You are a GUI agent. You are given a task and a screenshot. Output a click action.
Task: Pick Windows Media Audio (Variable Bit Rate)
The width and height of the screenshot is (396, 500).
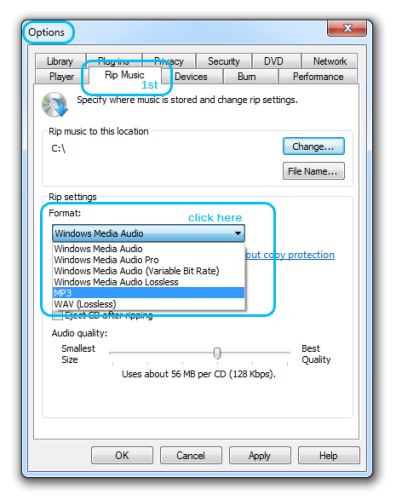[149, 271]
